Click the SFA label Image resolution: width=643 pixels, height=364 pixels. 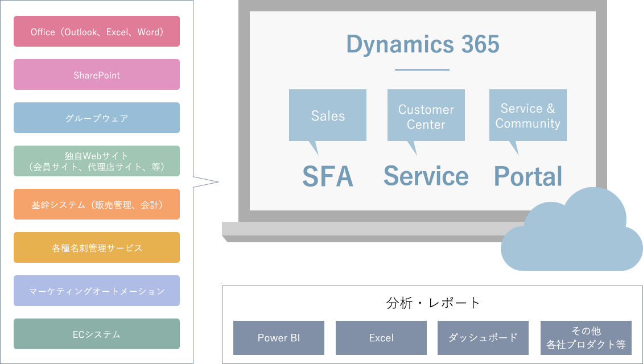coord(328,176)
